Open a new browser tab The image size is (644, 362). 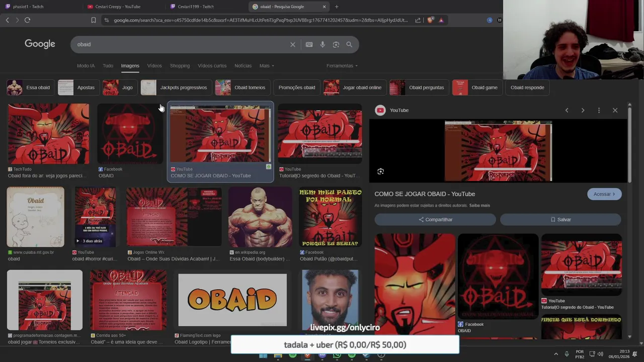[x=337, y=7]
